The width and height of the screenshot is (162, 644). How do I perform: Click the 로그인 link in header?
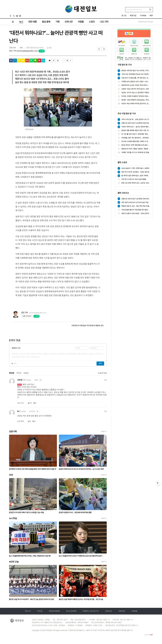coord(124,15)
